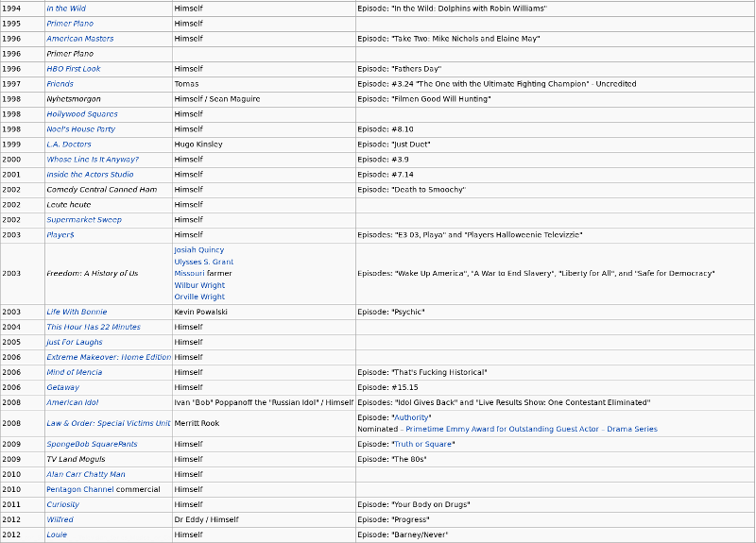Viewport: 756px width, 543px height.
Task: Click the TV Land Moguls title
Action: click(x=76, y=459)
